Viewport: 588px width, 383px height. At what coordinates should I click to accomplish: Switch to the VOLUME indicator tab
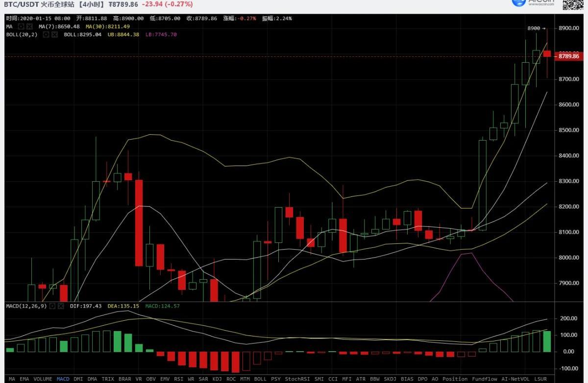click(43, 379)
